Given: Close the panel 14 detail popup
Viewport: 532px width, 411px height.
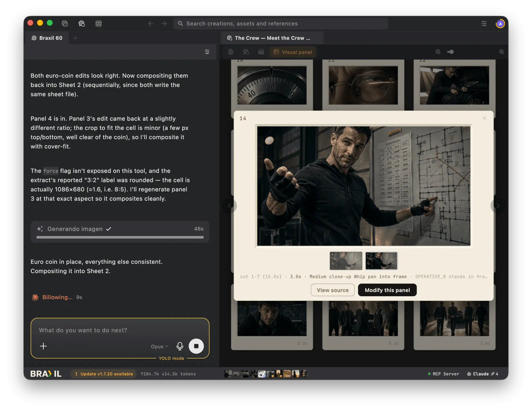Looking at the screenshot, I should pos(484,118).
